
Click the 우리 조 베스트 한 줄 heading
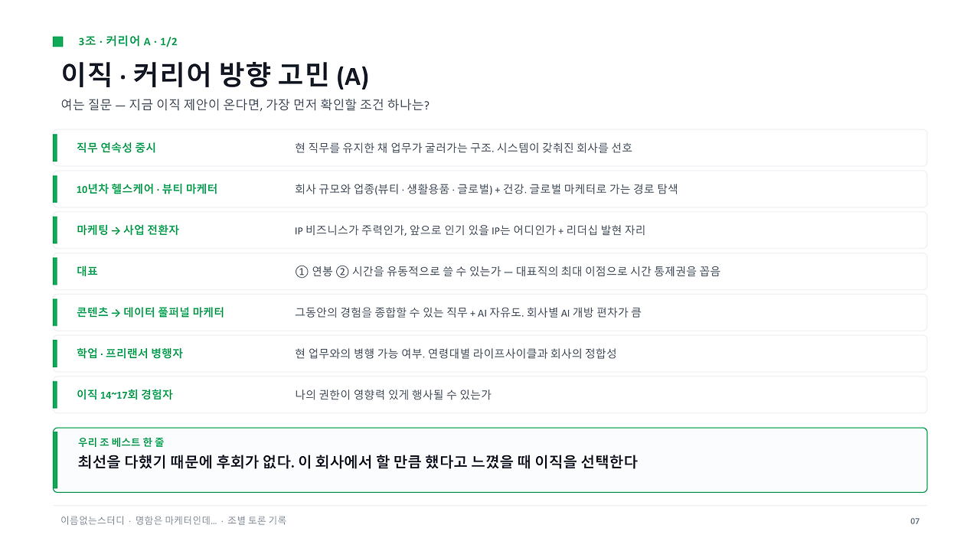click(x=121, y=442)
